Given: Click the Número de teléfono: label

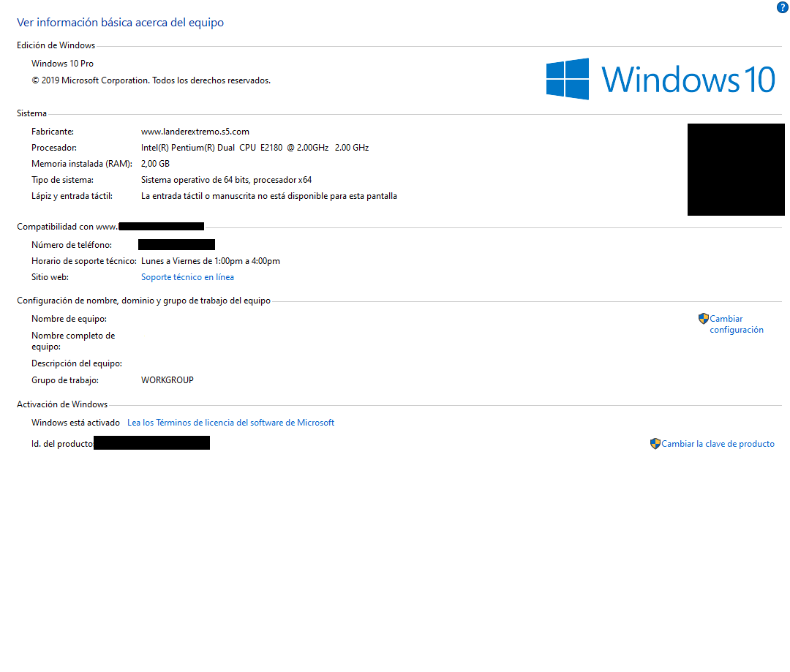Looking at the screenshot, I should coord(72,245).
